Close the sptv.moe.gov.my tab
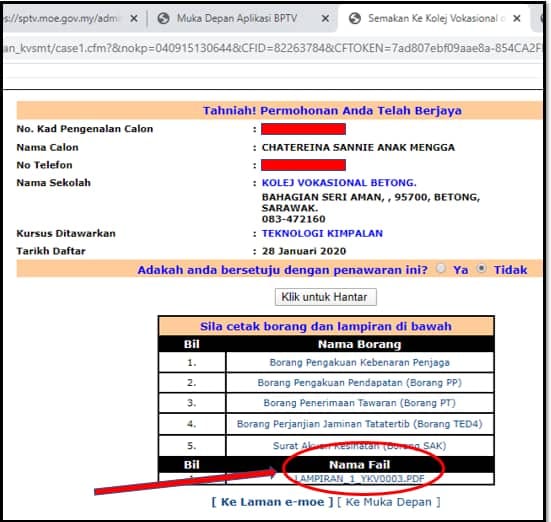Image resolution: width=551 pixels, height=522 pixels. click(134, 18)
